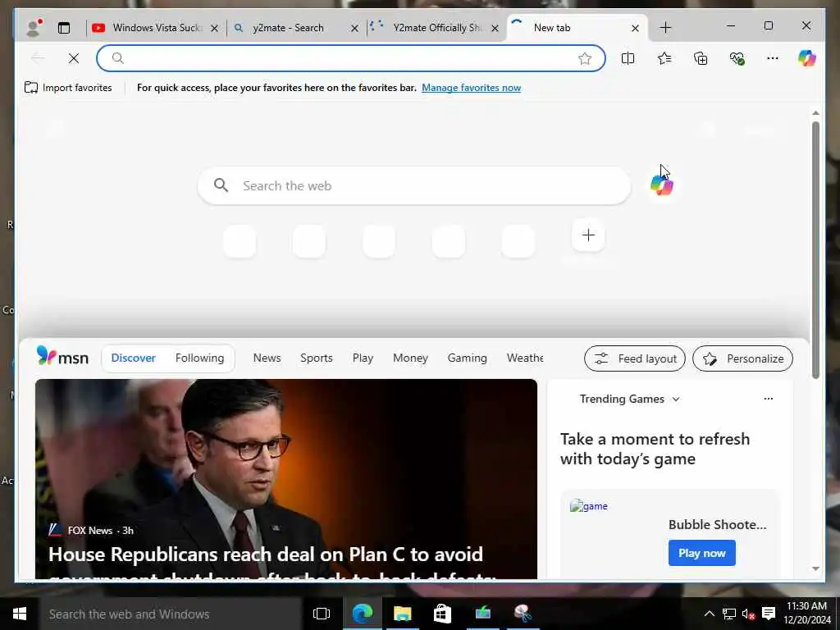Click the muted volume tray icon

coord(748,614)
